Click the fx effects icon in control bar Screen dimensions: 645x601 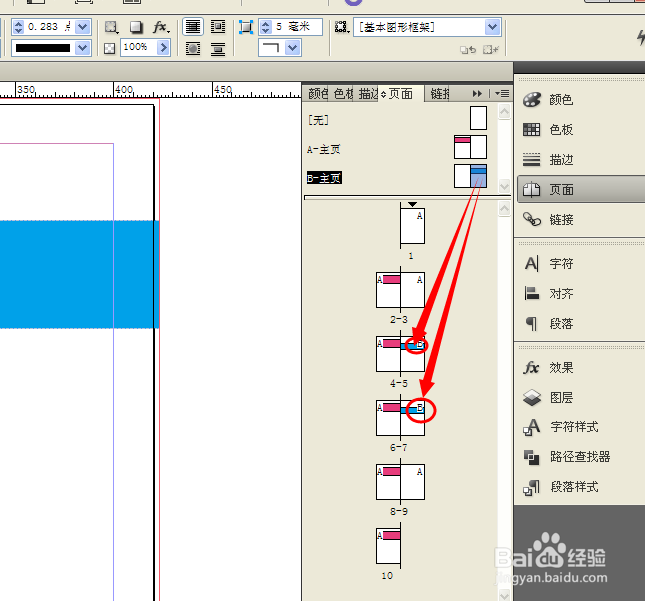(x=160, y=27)
